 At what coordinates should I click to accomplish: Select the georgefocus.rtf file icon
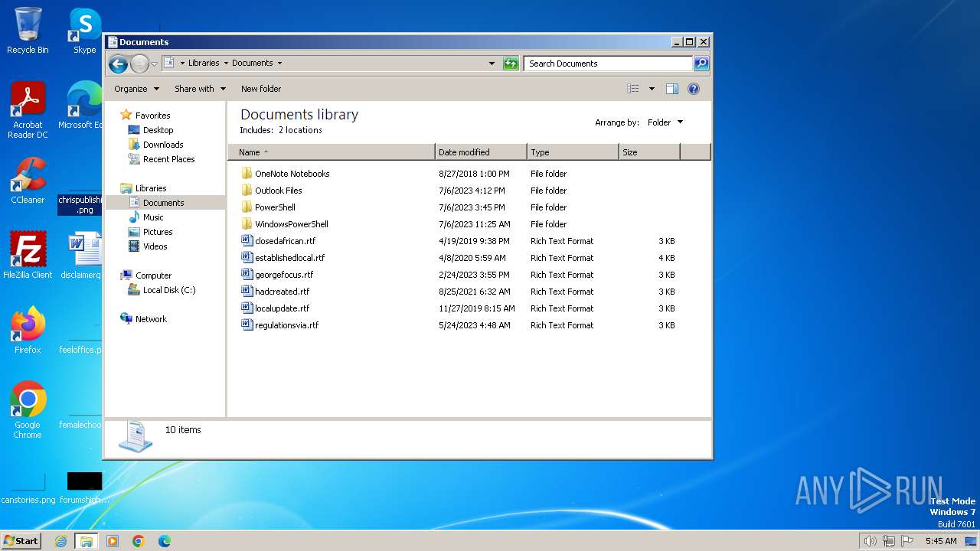pyautogui.click(x=247, y=275)
